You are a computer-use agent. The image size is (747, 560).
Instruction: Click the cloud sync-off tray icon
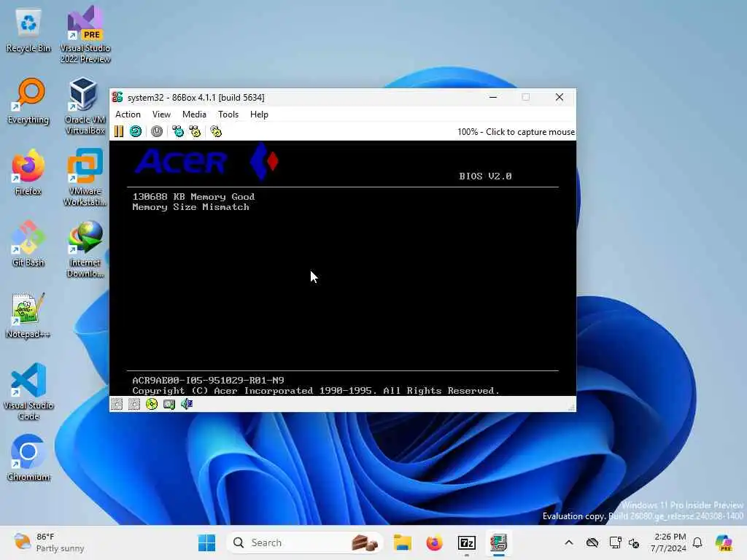click(592, 542)
